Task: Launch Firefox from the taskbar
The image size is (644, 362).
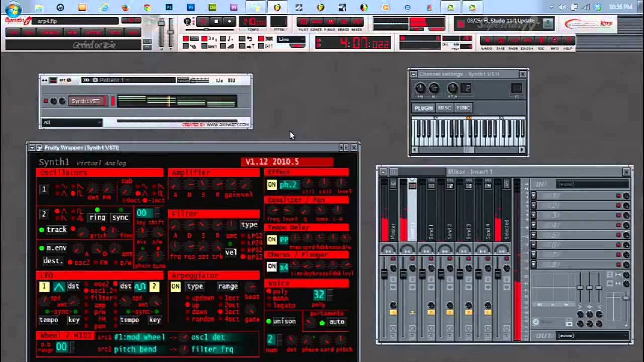Action: (x=125, y=7)
